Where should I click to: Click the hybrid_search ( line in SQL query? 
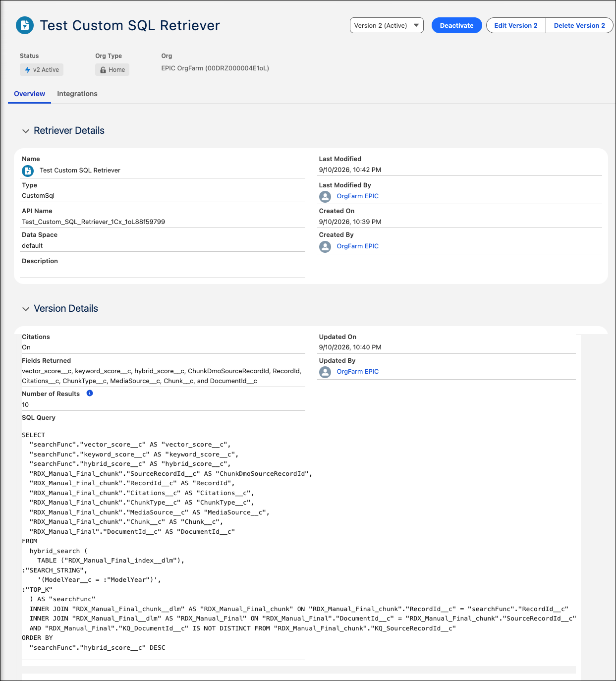pos(58,551)
